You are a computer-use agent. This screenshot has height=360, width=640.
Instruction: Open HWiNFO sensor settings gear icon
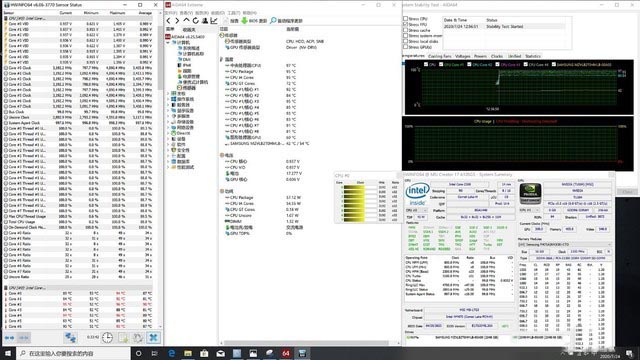pos(138,338)
